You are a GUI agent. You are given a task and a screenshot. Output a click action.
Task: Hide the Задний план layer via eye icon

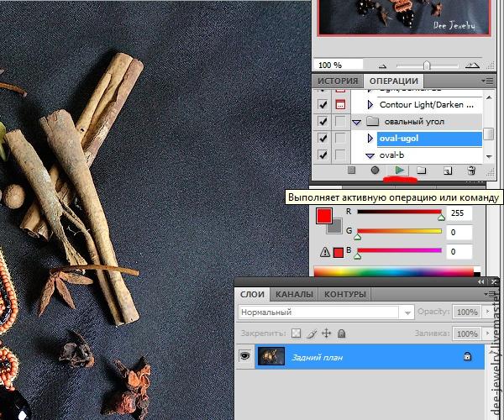coord(246,357)
